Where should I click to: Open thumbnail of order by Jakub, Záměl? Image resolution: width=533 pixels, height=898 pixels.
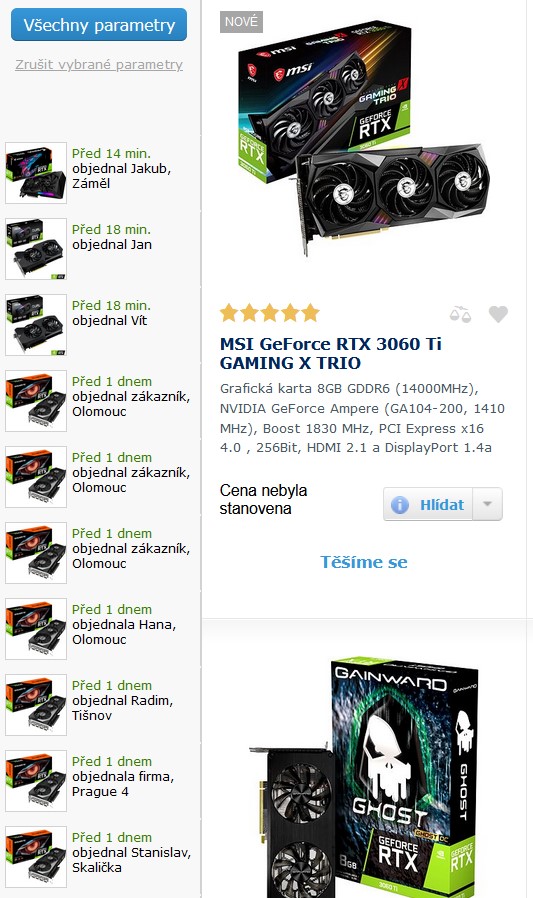[x=36, y=173]
